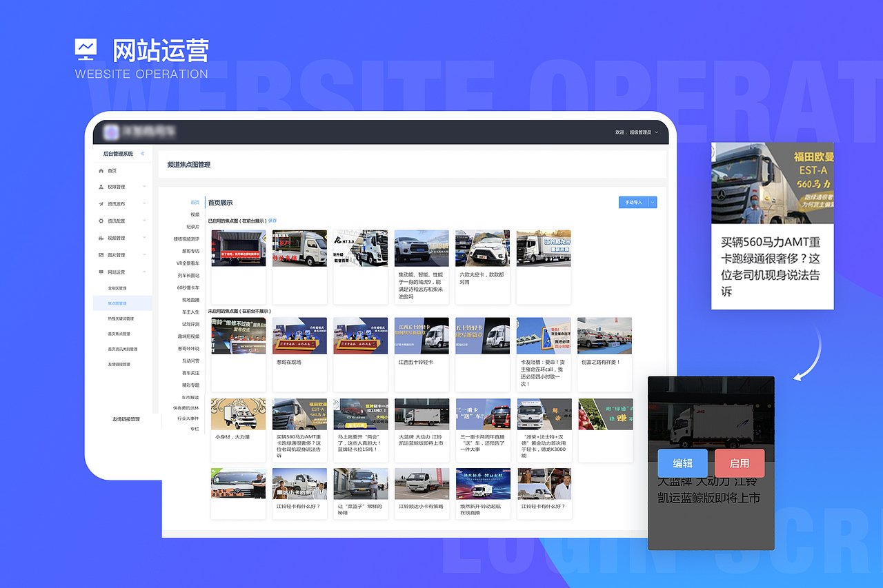Select the 纪录片 channel tab
This screenshot has height=588, width=883.
click(192, 227)
